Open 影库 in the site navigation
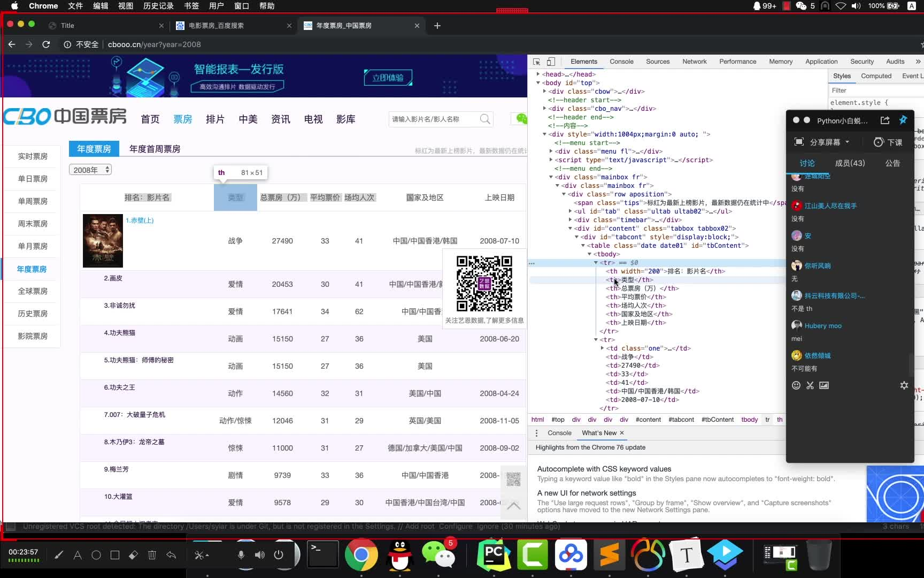The image size is (924, 578). click(x=345, y=119)
